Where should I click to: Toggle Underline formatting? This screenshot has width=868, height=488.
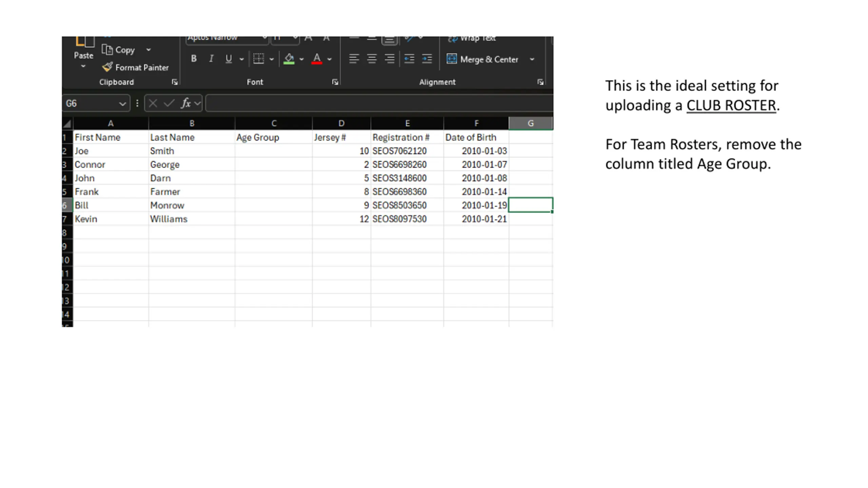coord(229,59)
